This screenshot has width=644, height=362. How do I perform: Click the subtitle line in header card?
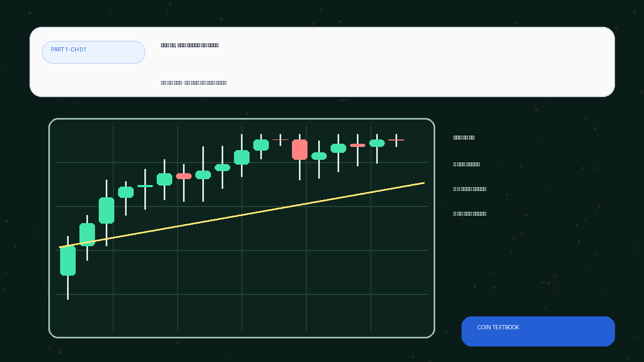point(194,83)
